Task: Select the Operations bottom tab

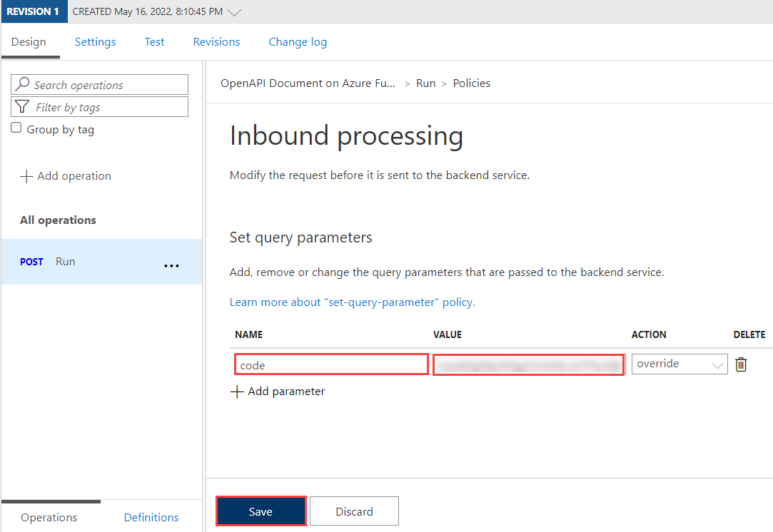Action: [x=49, y=517]
